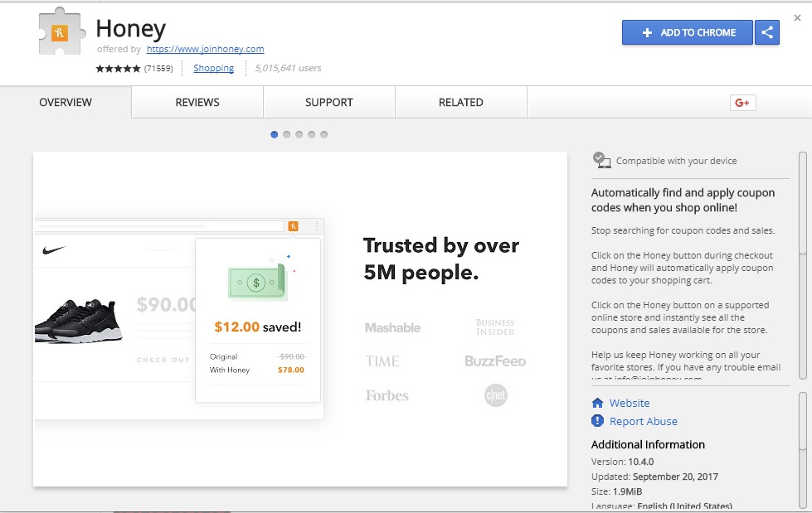Click the Stop searching for coupon codes line
812x513 pixels.
(683, 231)
